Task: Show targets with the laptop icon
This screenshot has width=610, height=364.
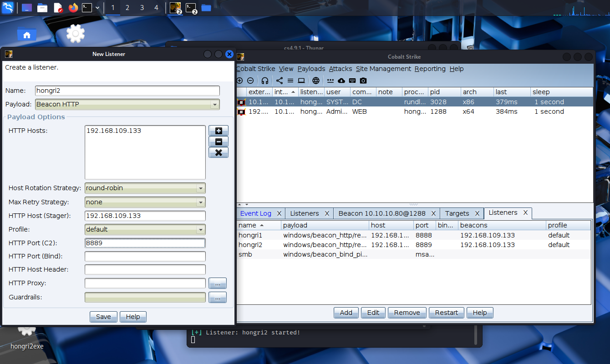Action: [301, 81]
